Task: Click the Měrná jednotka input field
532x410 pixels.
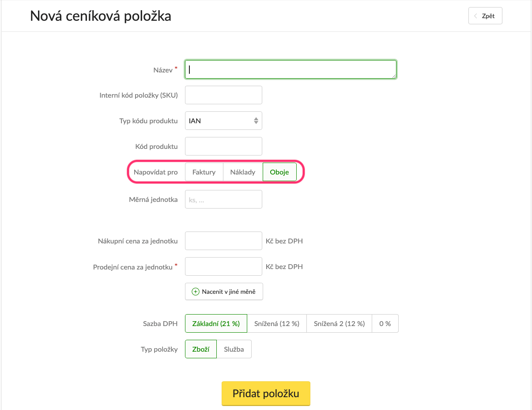Action: (223, 199)
